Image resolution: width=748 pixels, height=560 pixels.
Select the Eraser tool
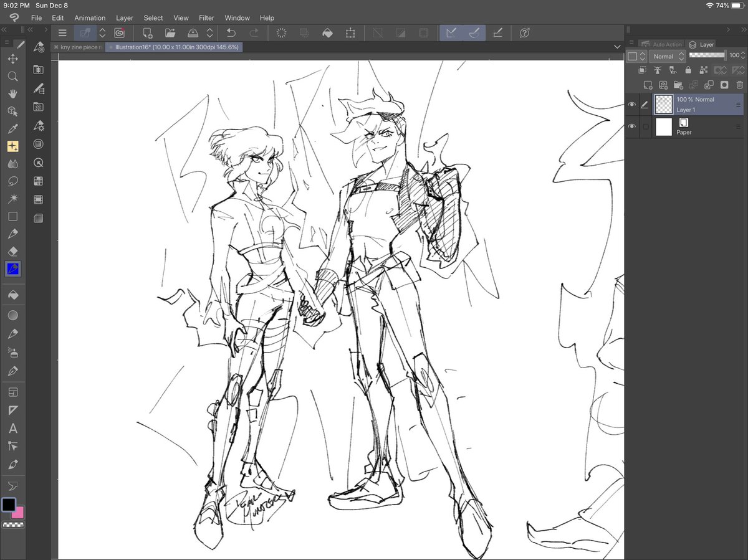tap(12, 251)
